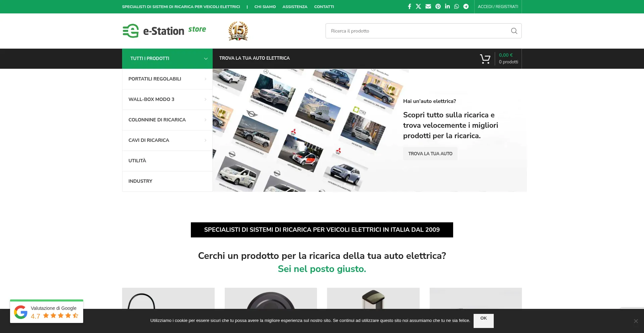Screen dimensions: 644x333
Task: Open the Chi Siamo menu item
Action: pos(265,7)
